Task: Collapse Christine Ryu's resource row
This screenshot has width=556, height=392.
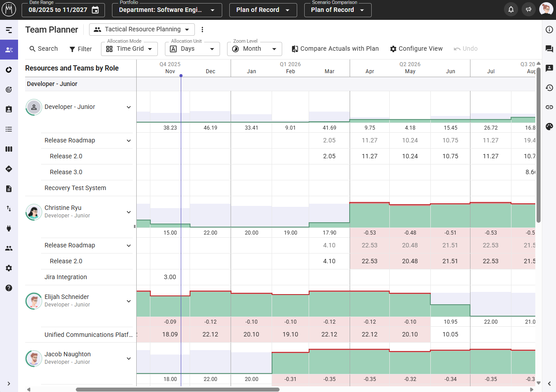Action: 129,212
